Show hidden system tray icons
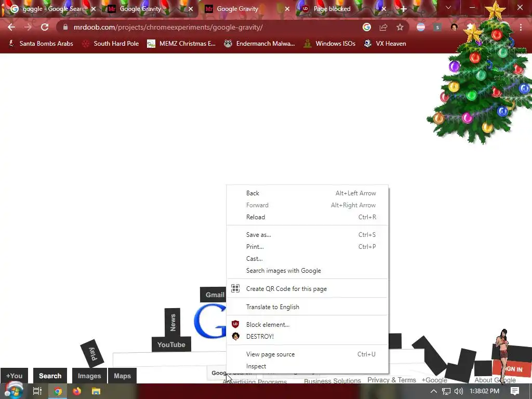The image size is (532, 399). [x=434, y=391]
